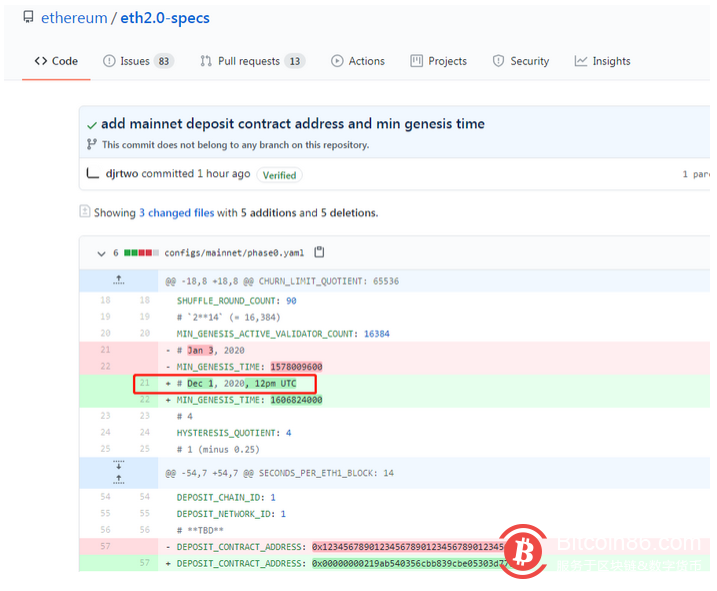Collapse the configs/mainnet/phase0.yaml diff
Image resolution: width=717 pixels, height=591 pixels.
click(101, 253)
